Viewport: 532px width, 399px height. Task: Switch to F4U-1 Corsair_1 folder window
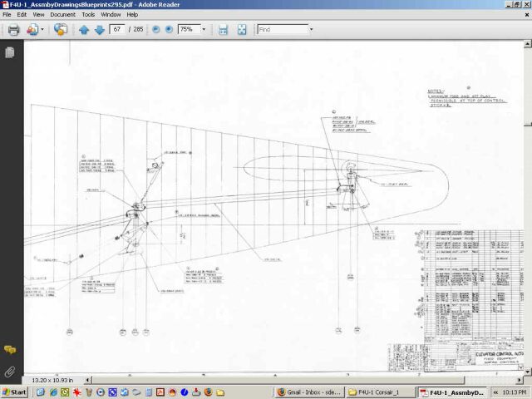coord(380,392)
